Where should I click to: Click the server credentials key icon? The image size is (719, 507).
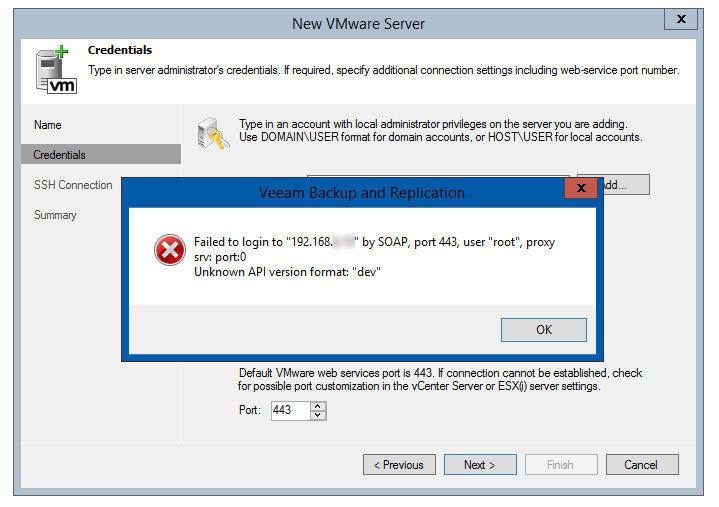[213, 133]
